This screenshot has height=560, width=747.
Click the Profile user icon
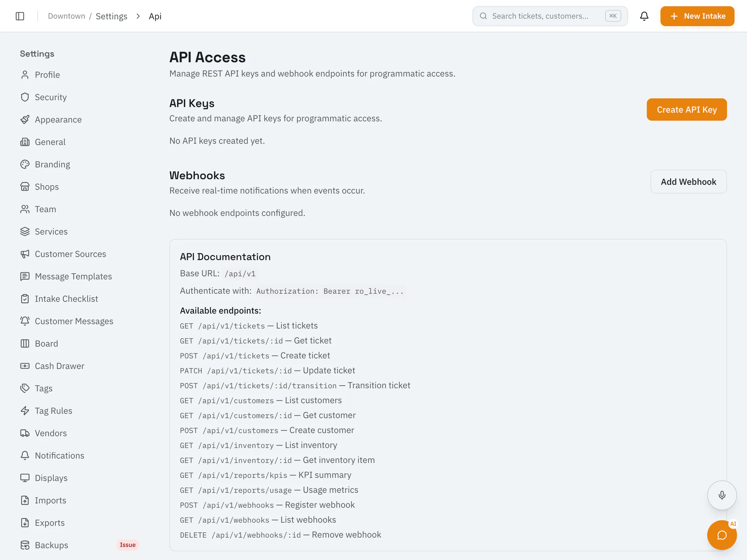(x=25, y=75)
